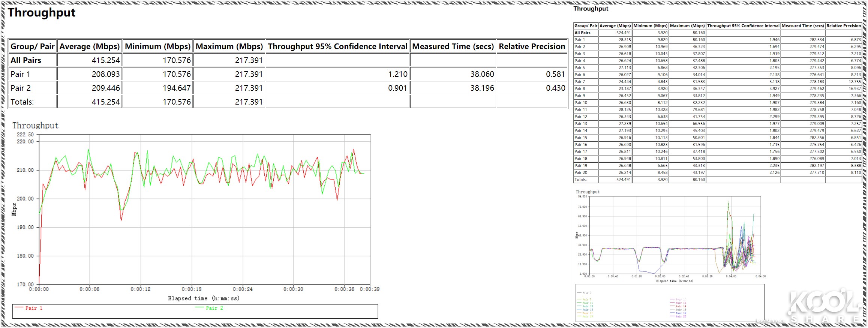Select the 208.093 average value
The width and height of the screenshot is (868, 328).
(x=106, y=74)
